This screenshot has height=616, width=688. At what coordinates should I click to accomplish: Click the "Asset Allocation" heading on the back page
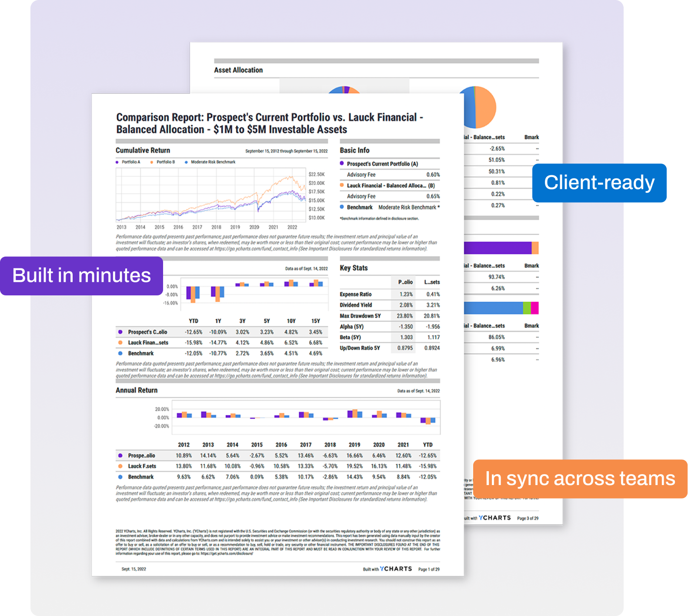(x=238, y=70)
